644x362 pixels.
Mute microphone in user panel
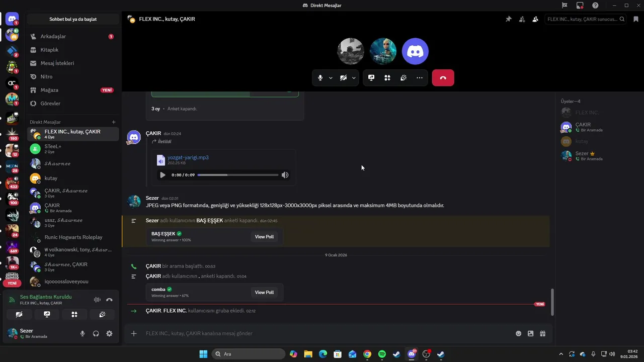(x=83, y=333)
